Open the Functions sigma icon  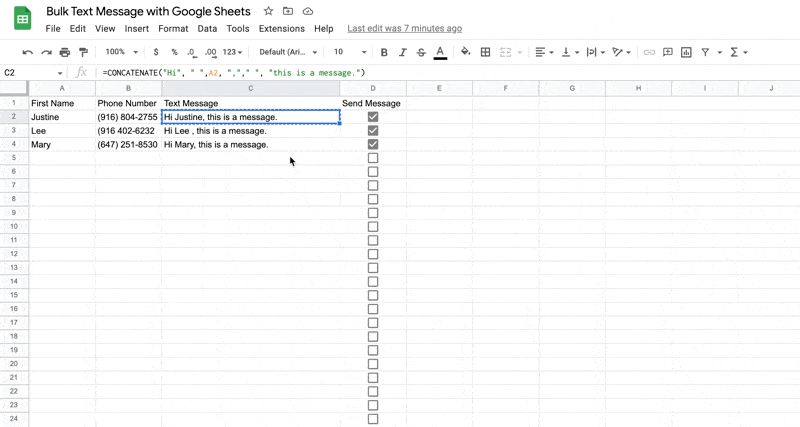coord(734,52)
